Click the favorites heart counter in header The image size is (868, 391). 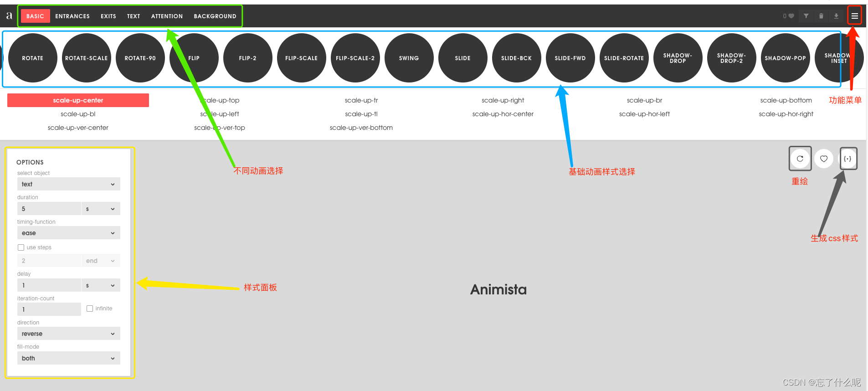[788, 16]
